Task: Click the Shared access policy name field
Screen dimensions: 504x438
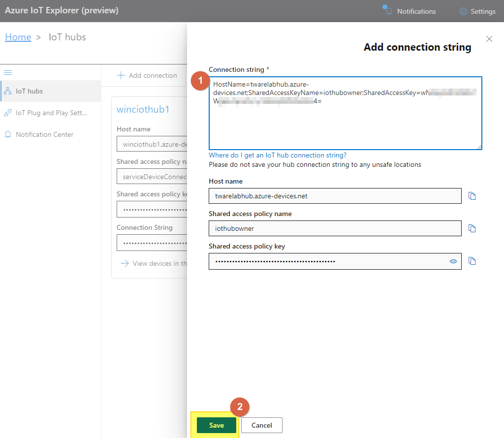Action: click(335, 228)
